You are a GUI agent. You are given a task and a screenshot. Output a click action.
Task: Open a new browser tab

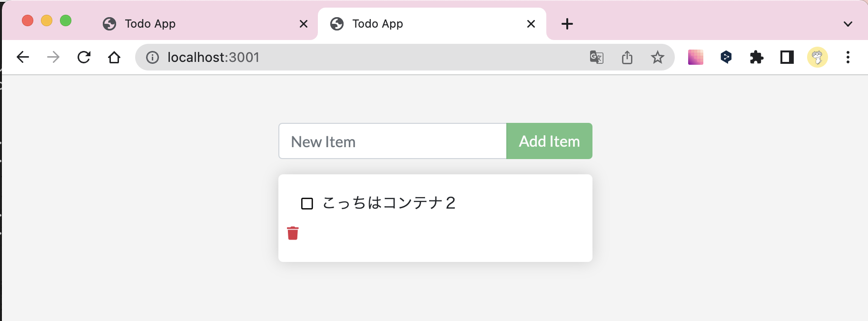pos(567,24)
